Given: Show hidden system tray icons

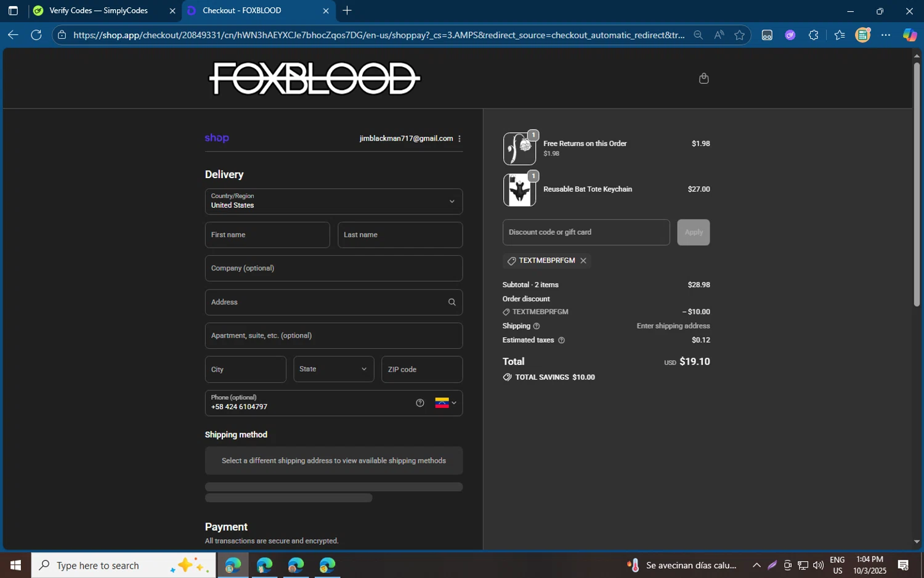Looking at the screenshot, I should pos(756,565).
